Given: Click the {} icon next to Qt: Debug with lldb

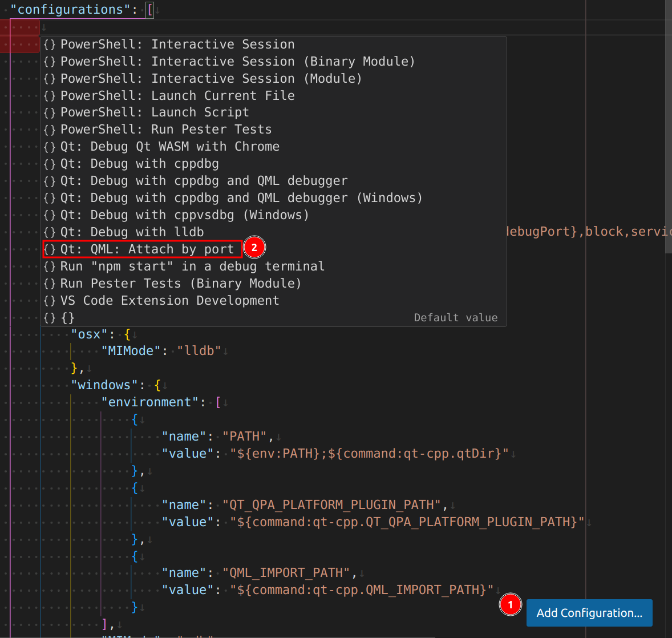Looking at the screenshot, I should point(49,232).
